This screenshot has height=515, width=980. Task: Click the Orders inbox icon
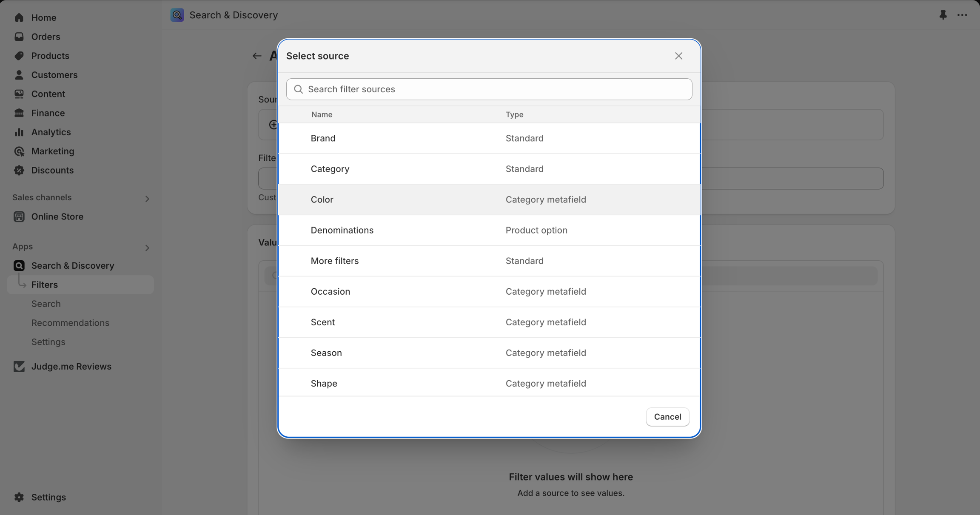(x=19, y=37)
